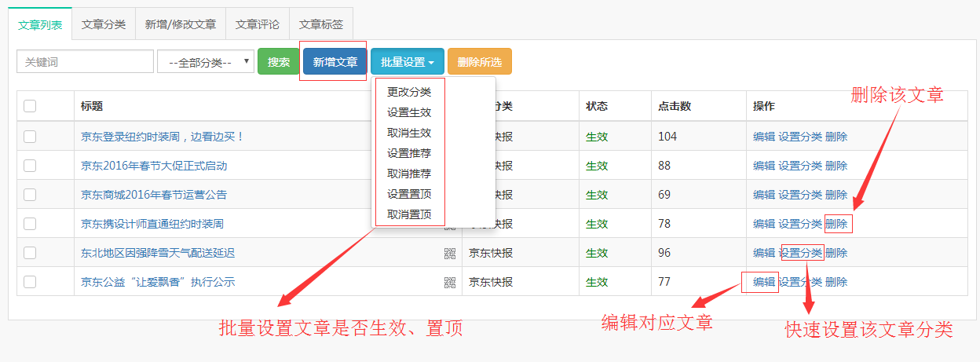Open QR code icon for 京东公益"让爱飘香"执行公示
The height and width of the screenshot is (362, 980).
pos(450,282)
